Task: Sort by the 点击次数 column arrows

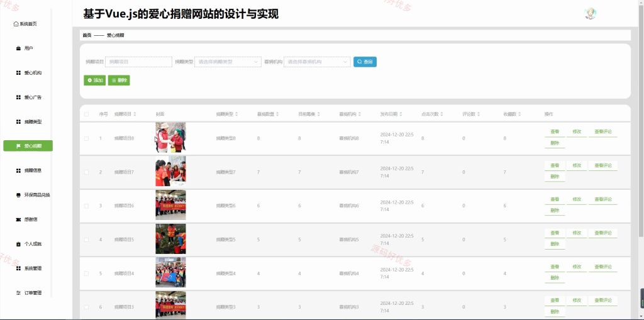Action: (x=442, y=114)
